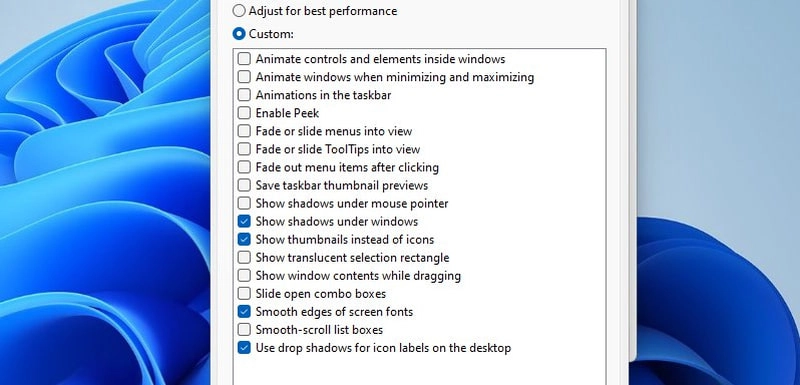The height and width of the screenshot is (385, 800).
Task: Uncheck Smooth edges of screen fonts
Action: coord(244,312)
